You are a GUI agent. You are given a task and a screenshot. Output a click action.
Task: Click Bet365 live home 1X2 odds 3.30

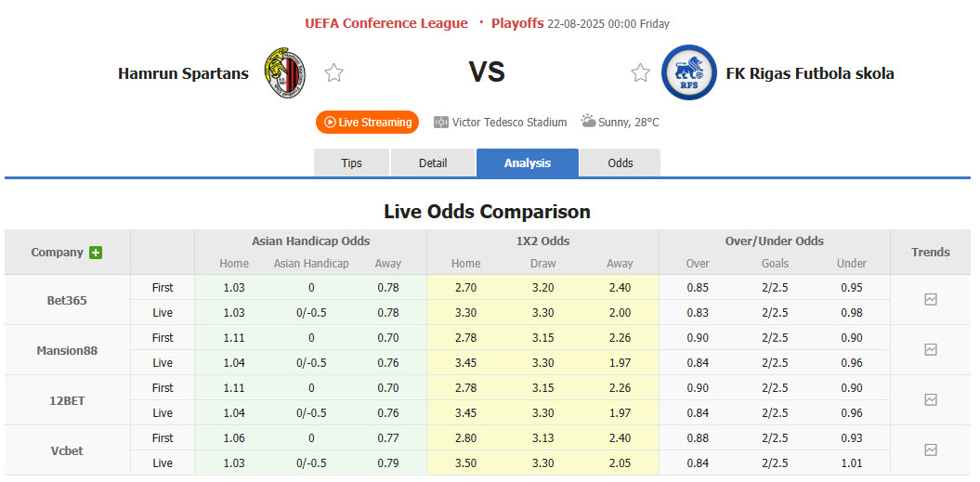pyautogui.click(x=466, y=313)
